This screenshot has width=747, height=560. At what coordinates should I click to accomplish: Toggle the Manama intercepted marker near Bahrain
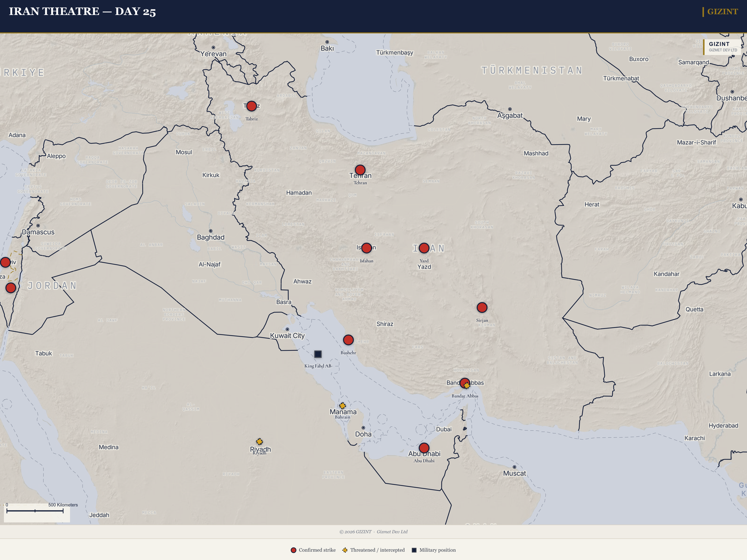(342, 405)
